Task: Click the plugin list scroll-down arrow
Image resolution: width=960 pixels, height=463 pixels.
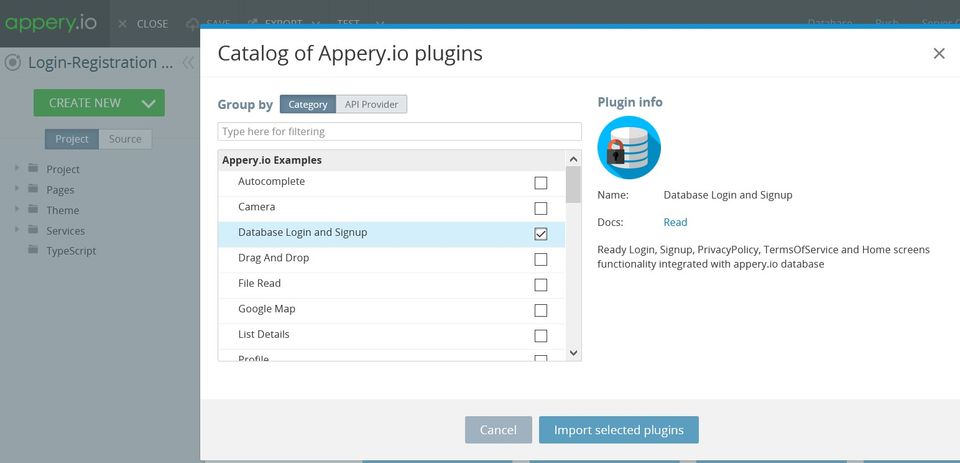Action: pos(573,352)
